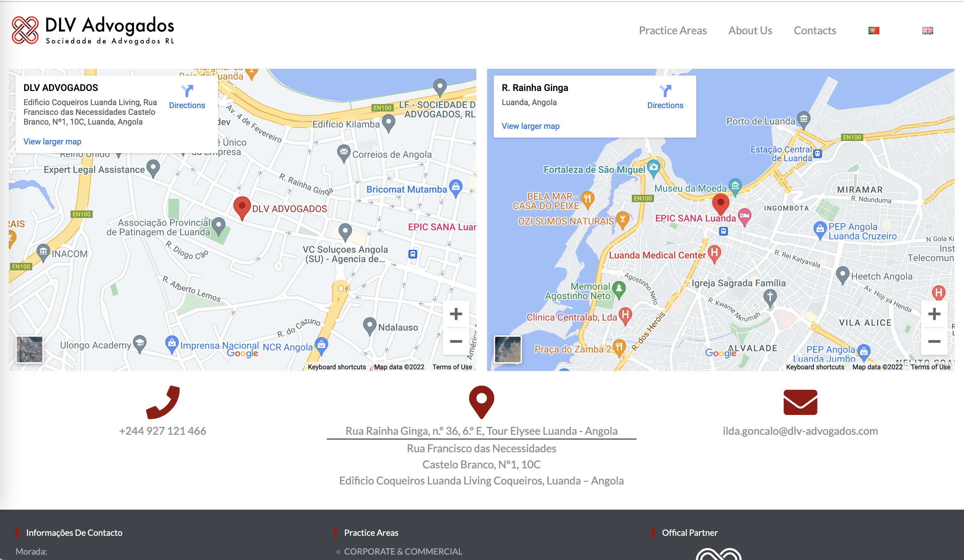Click the red pin on the right map
This screenshot has height=560, width=964.
[x=720, y=204]
